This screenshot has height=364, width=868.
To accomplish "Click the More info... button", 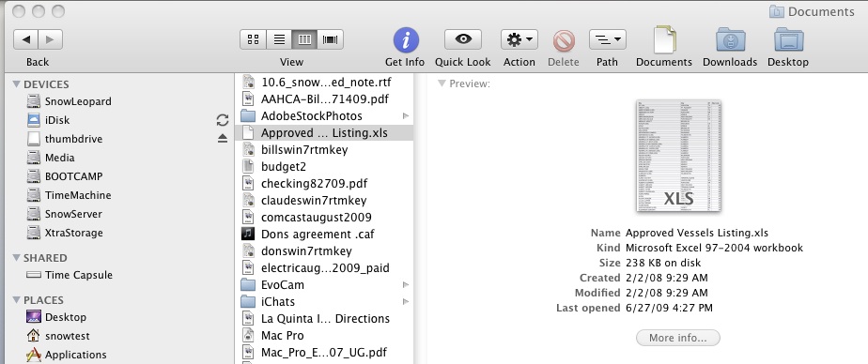I will click(x=678, y=338).
